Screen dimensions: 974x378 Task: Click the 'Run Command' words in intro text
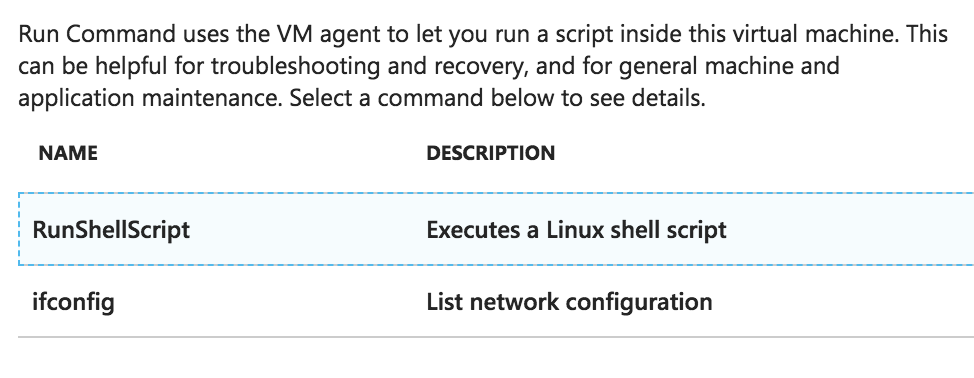tap(98, 34)
